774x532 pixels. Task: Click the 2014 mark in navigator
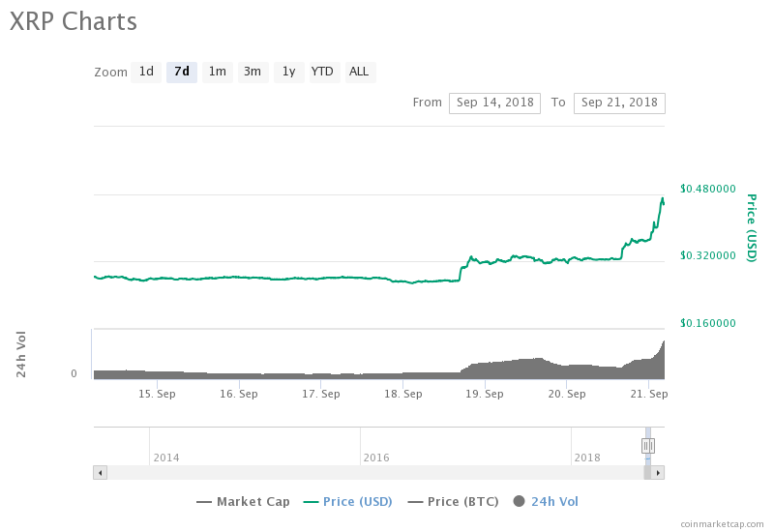(x=166, y=458)
